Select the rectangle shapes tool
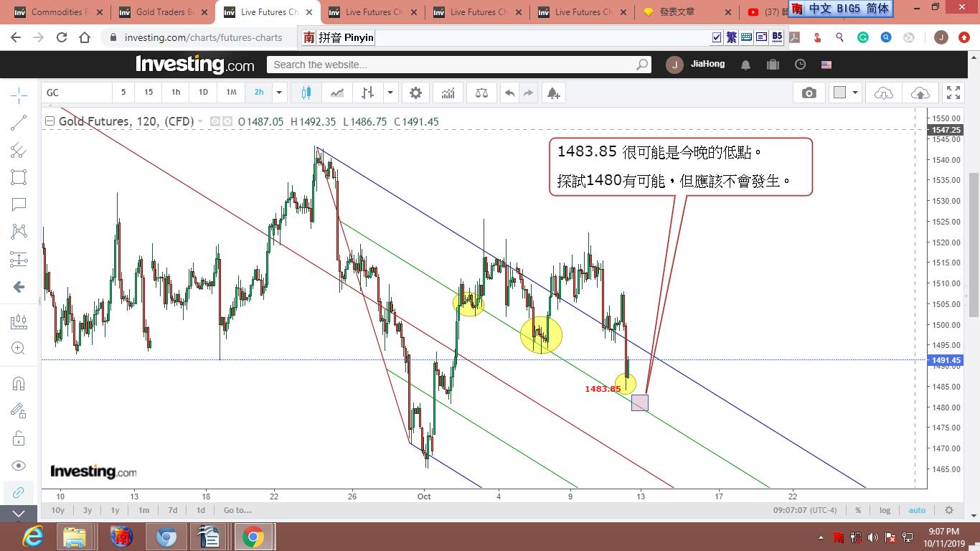 [19, 177]
